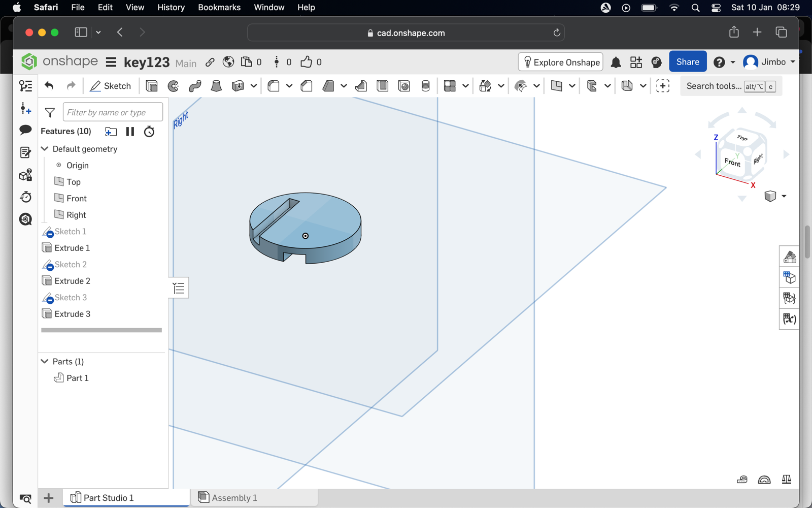Like the document with thumbs-up icon
This screenshot has height=508, width=812.
[x=306, y=62]
